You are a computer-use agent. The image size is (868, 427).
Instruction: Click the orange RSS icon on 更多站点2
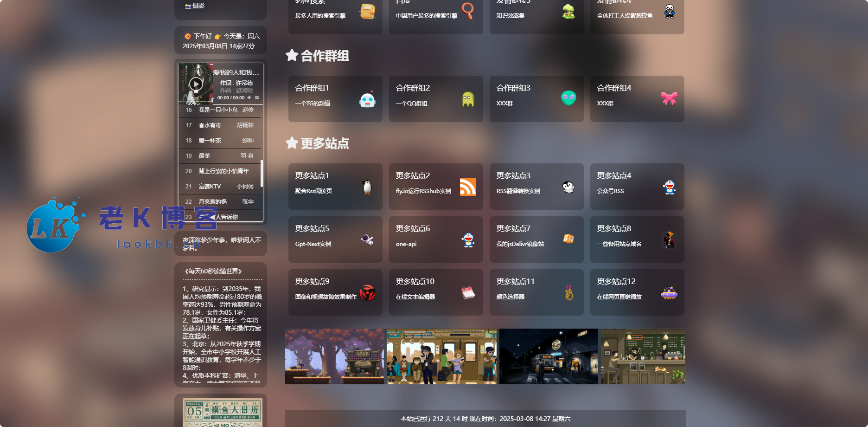coord(468,187)
